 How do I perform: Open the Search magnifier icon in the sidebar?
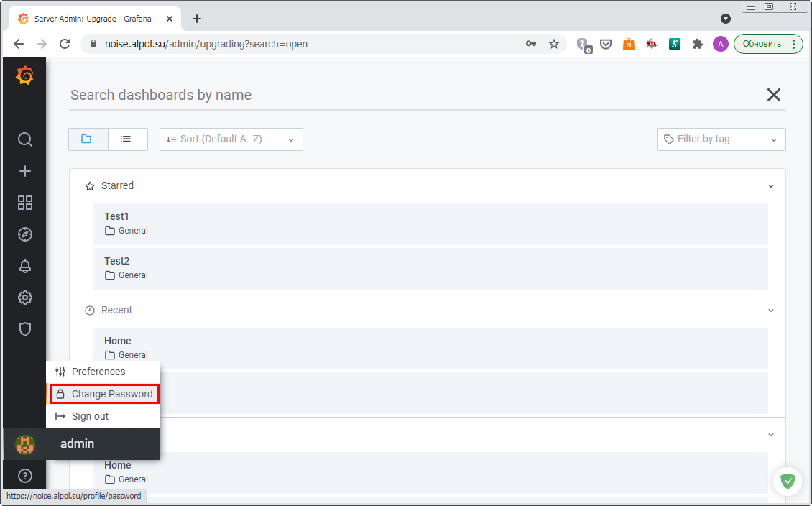click(25, 139)
